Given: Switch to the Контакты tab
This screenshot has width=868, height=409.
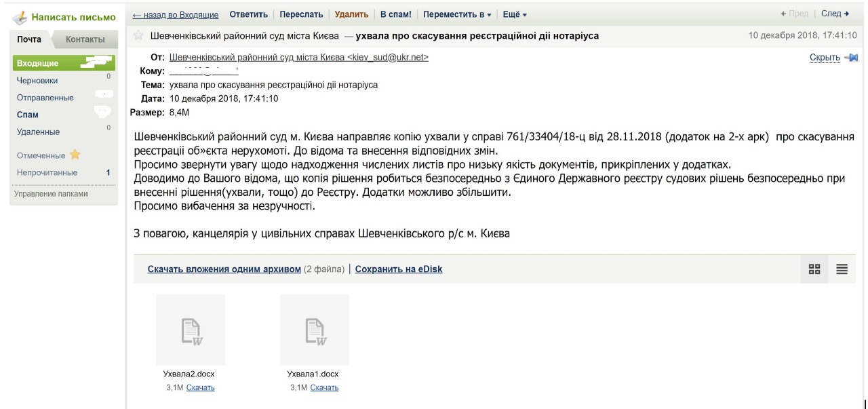Looking at the screenshot, I should pos(85,39).
